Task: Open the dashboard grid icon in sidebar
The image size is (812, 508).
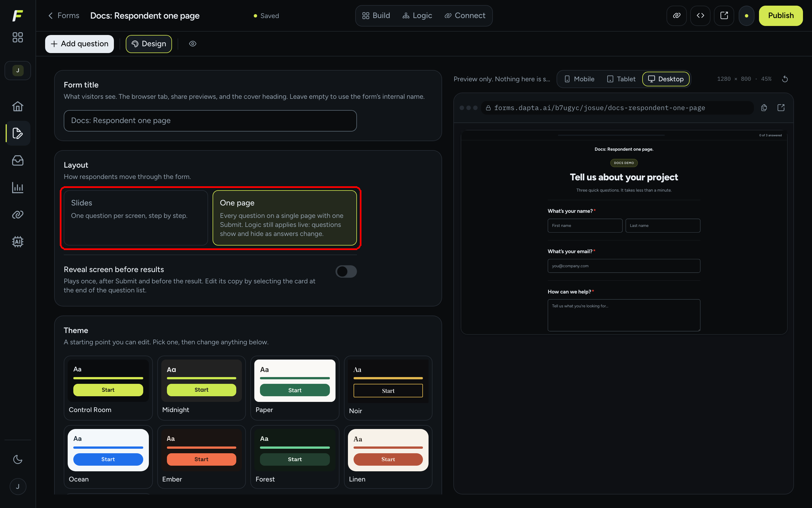Action: tap(17, 37)
